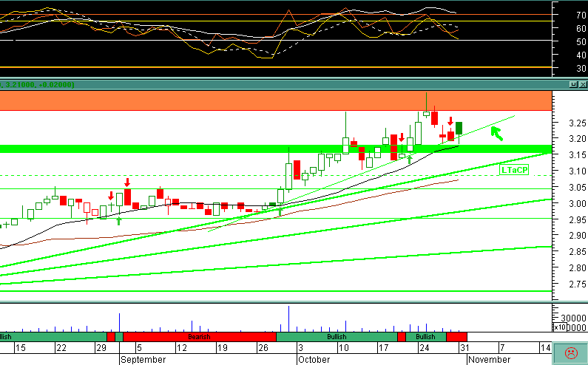Click the 3.10 price axis label

click(x=578, y=171)
